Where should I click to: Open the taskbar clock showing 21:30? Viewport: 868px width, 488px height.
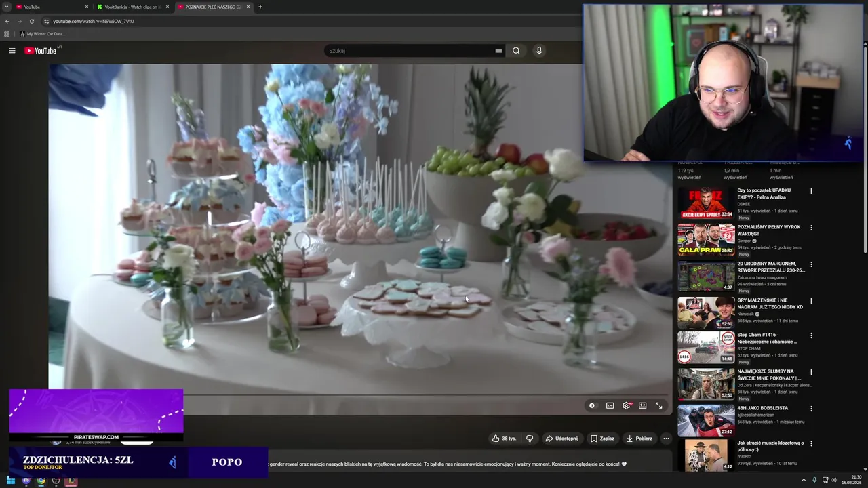[x=851, y=481]
